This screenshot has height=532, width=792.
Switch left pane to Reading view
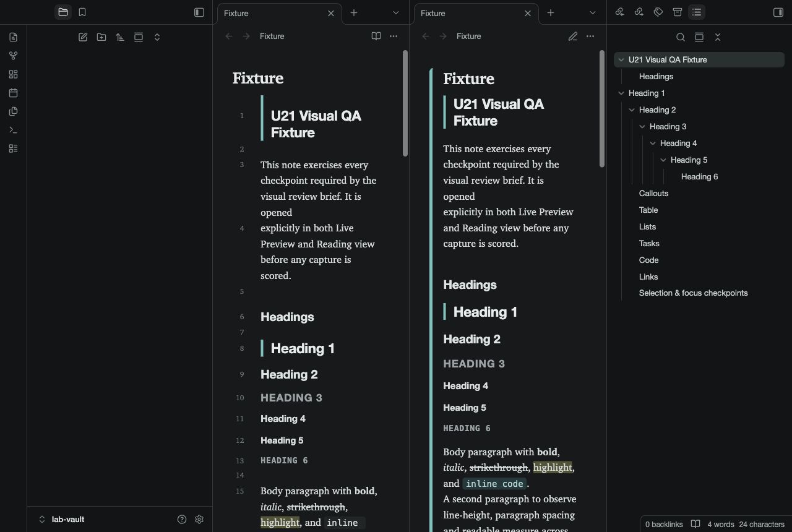click(x=376, y=36)
